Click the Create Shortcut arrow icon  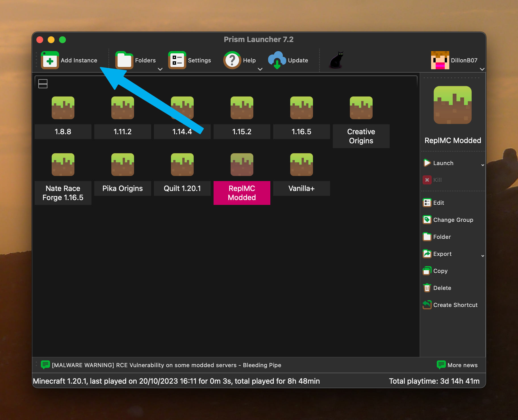pos(427,305)
